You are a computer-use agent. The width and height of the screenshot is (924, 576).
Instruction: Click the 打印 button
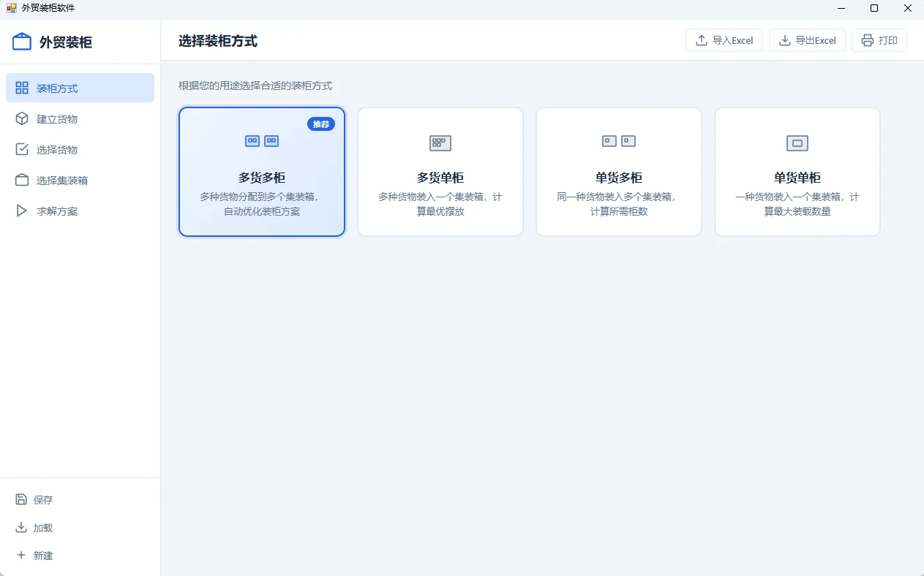[x=879, y=40]
